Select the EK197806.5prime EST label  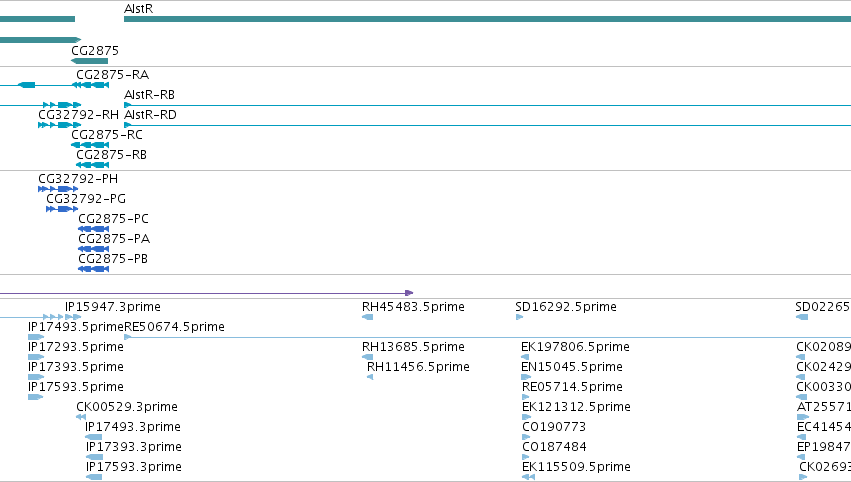575,347
